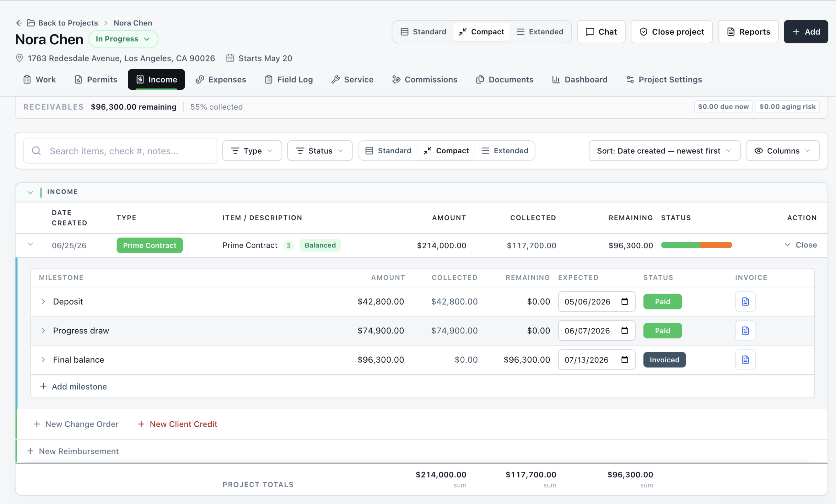Switch to the Field Log tab
Image resolution: width=836 pixels, height=504 pixels.
[x=289, y=79]
